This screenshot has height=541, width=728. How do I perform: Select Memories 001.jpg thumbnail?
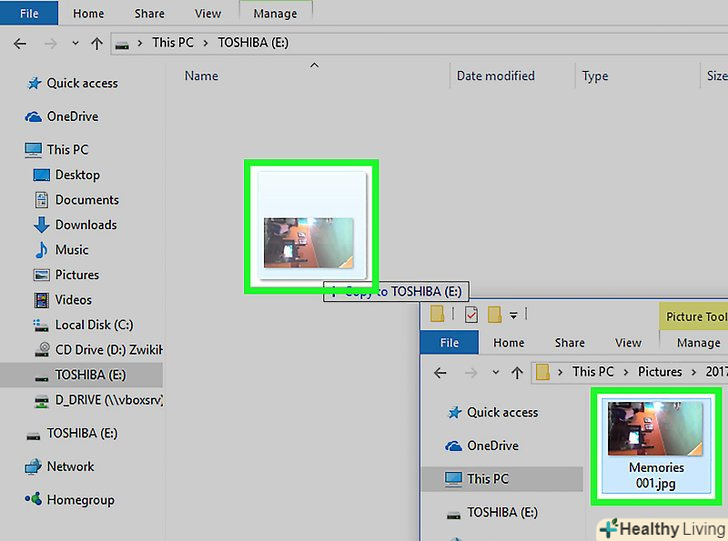tap(656, 446)
